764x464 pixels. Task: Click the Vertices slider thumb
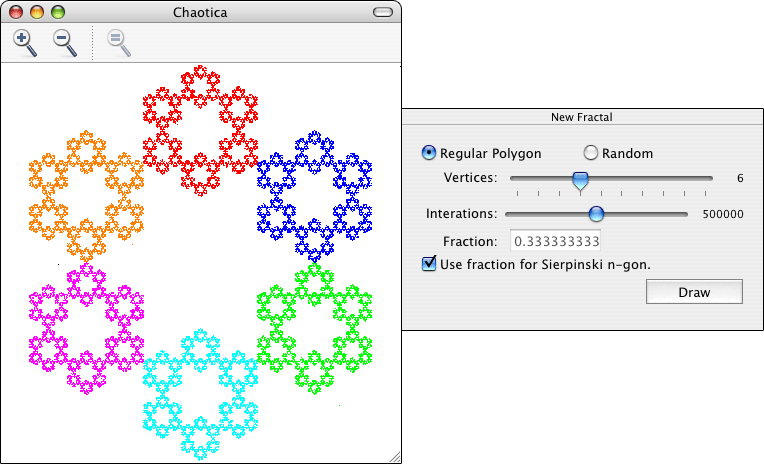(x=580, y=180)
